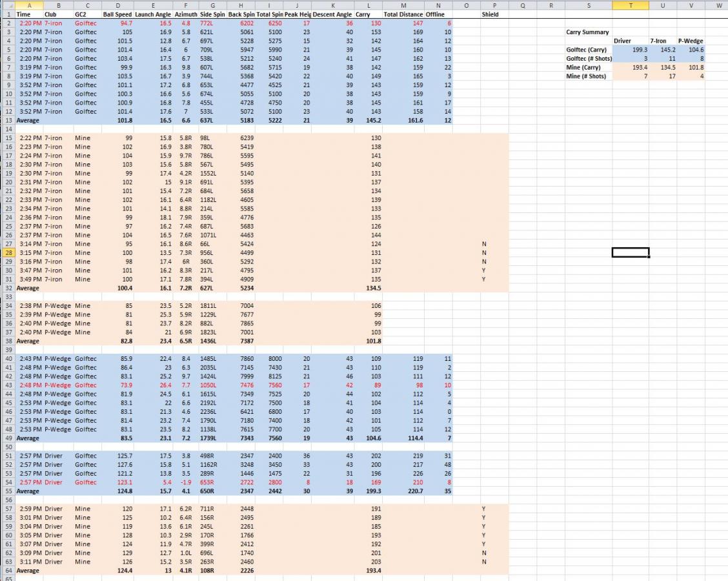Click the 161.6 total distance average cell

[403, 120]
